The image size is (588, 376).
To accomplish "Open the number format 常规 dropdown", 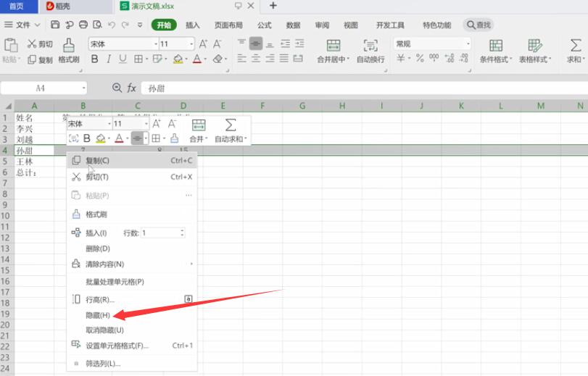I will click(x=468, y=44).
